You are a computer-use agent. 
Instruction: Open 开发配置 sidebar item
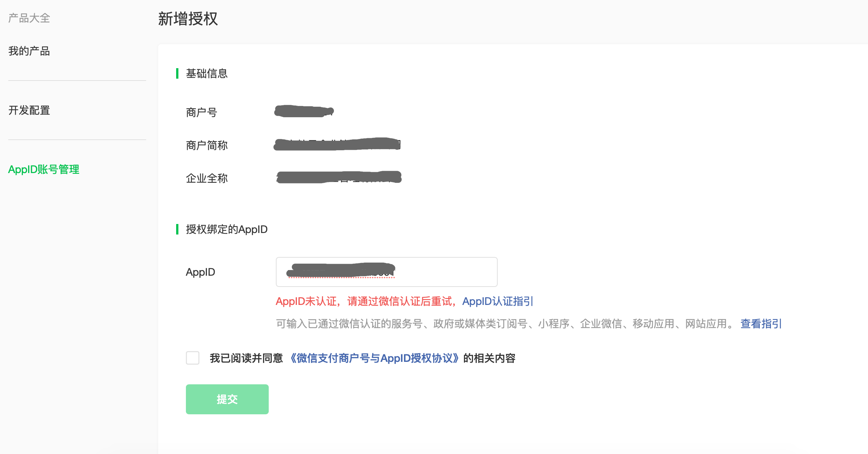point(29,110)
